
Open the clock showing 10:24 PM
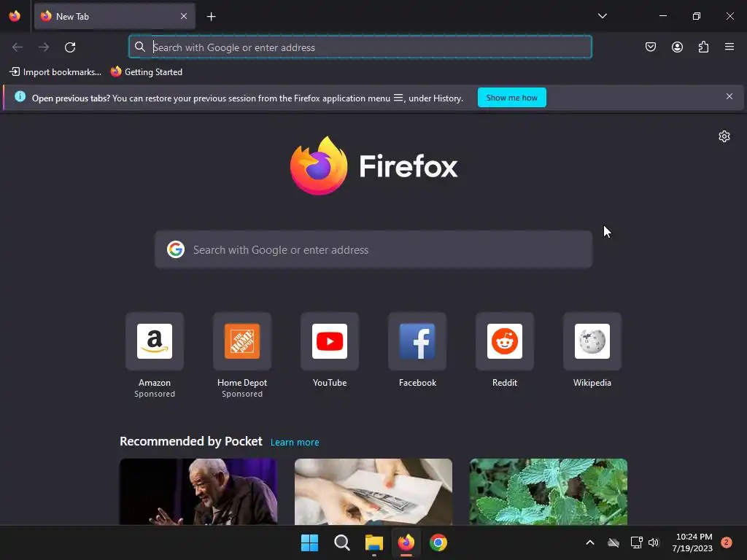click(x=693, y=542)
